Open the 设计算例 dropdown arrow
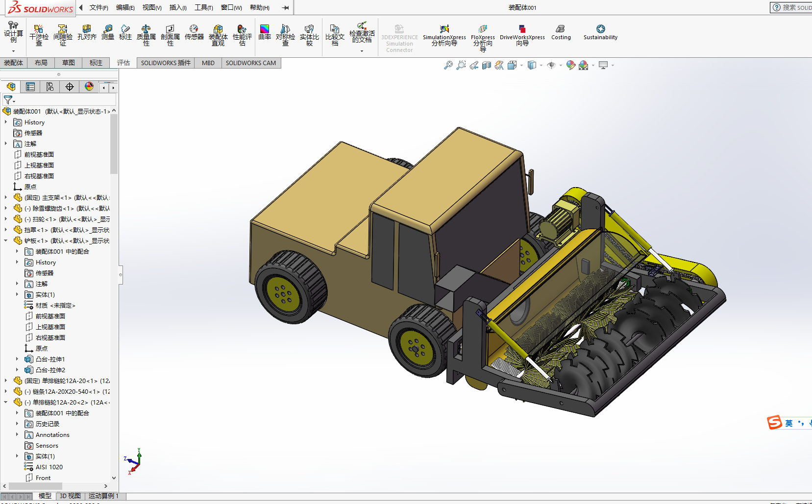This screenshot has width=812, height=504. pos(13,51)
